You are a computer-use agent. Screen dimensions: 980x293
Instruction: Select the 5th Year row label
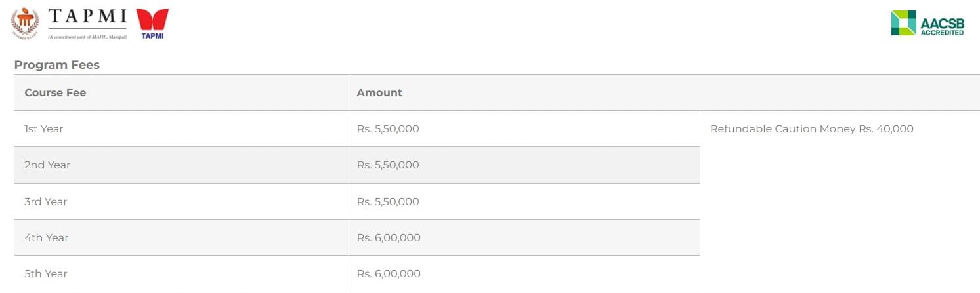coord(46,273)
